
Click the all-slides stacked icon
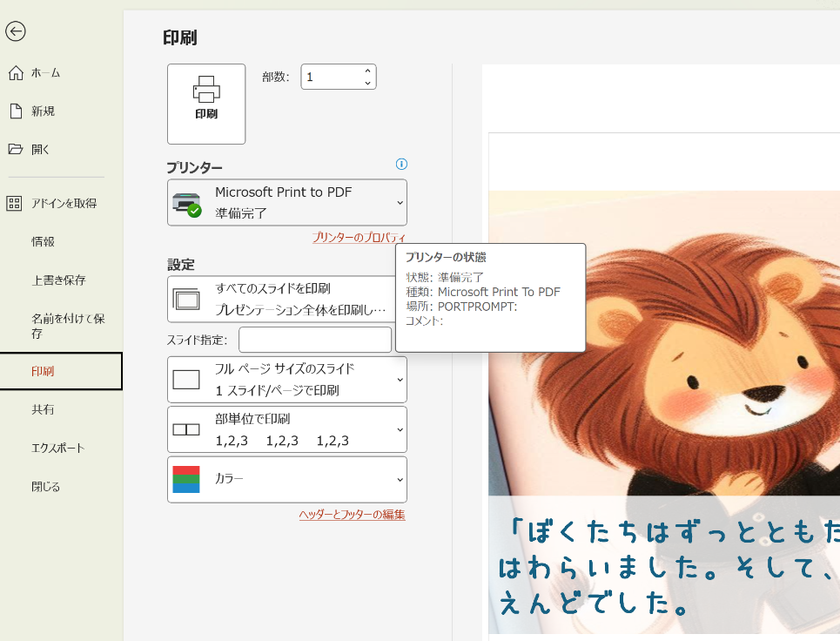coord(186,299)
